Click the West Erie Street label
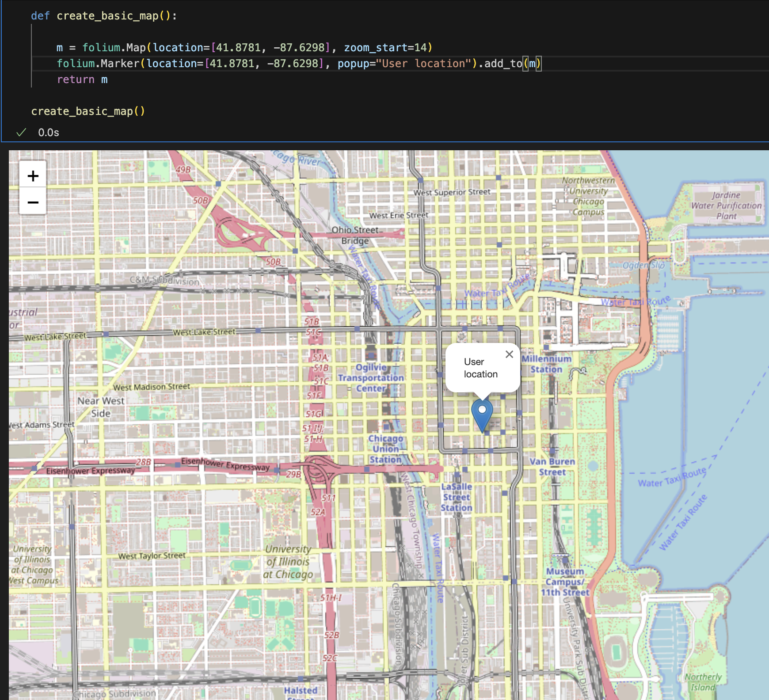This screenshot has width=769, height=700. click(x=399, y=215)
